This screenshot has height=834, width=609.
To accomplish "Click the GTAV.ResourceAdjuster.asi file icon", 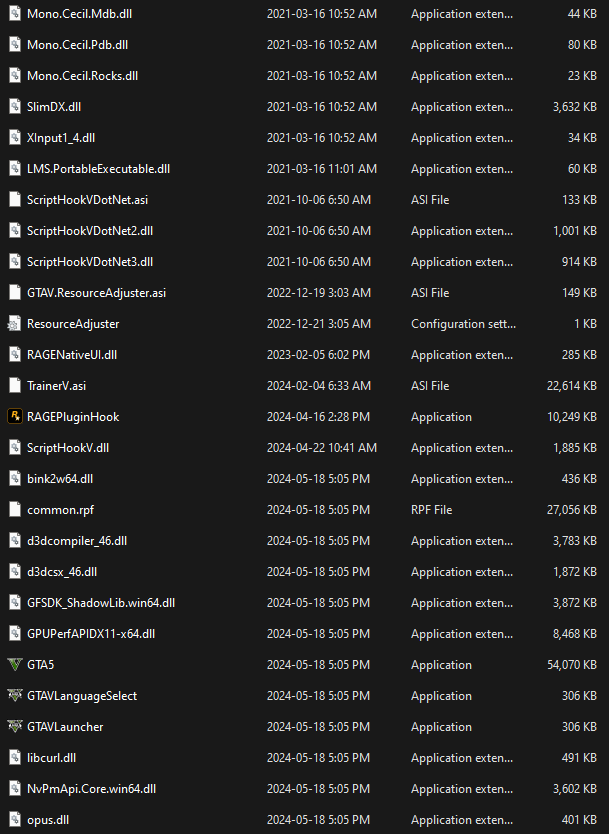I will coord(15,293).
